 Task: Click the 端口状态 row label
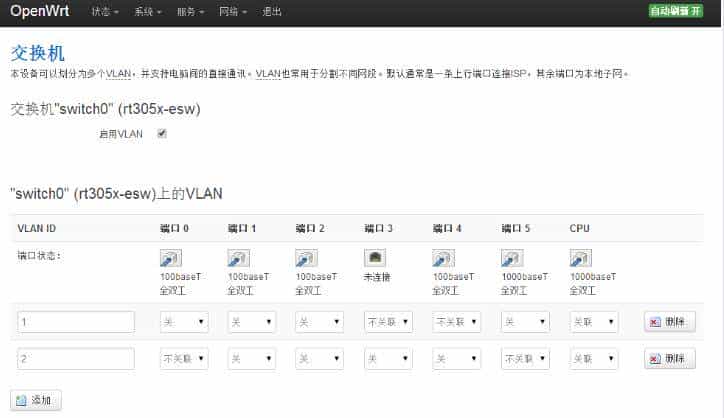[x=39, y=255]
